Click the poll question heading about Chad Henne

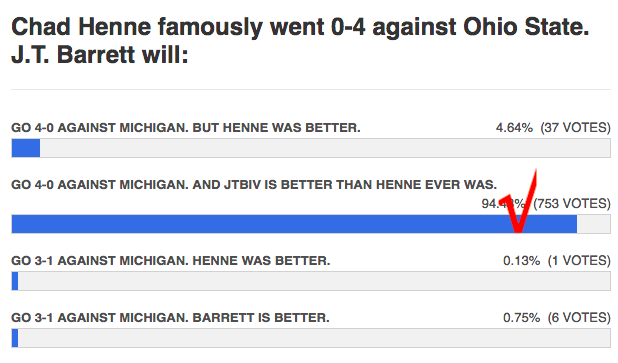pos(300,40)
